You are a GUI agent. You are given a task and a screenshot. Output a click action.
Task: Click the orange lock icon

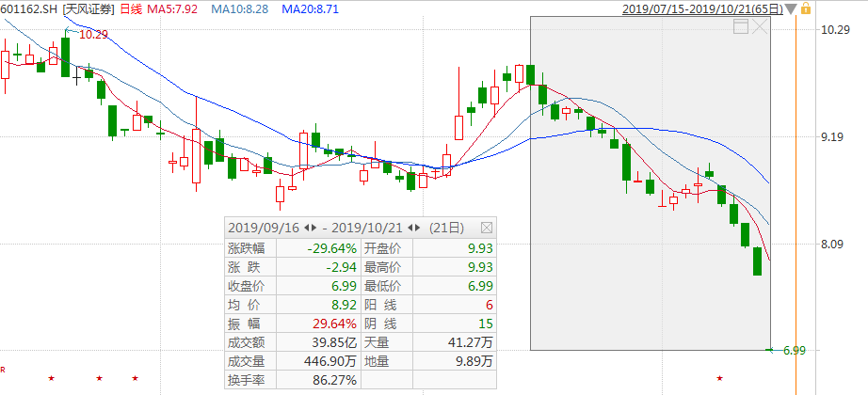[806, 8]
